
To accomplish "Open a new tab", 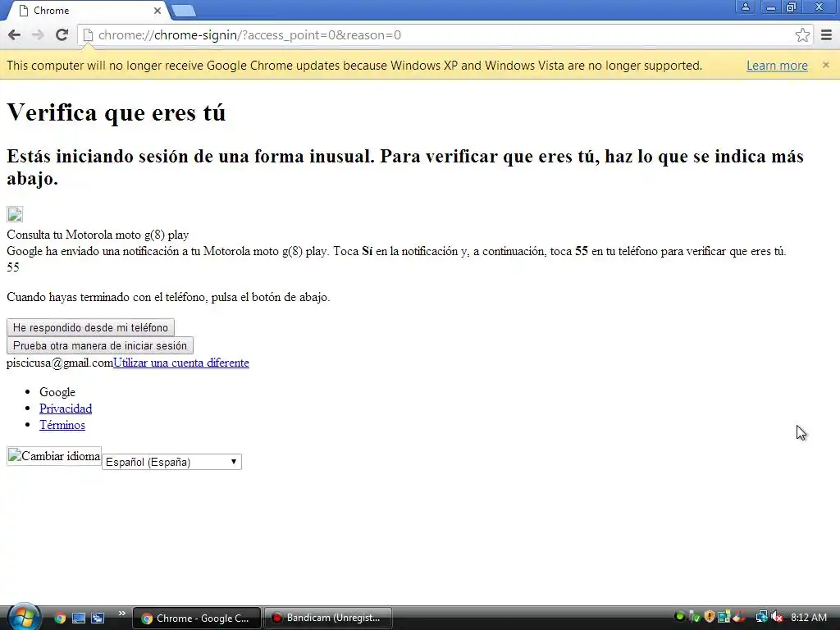I will click(184, 11).
